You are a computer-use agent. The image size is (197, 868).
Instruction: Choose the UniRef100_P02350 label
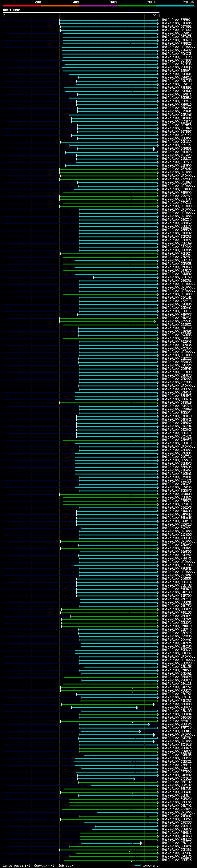click(x=176, y=349)
